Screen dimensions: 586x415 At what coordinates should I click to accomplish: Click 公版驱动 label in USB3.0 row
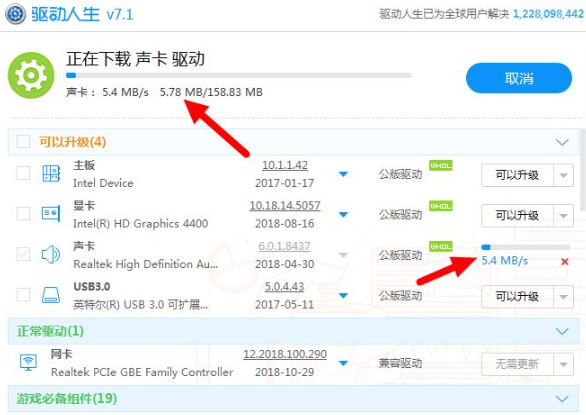click(400, 296)
